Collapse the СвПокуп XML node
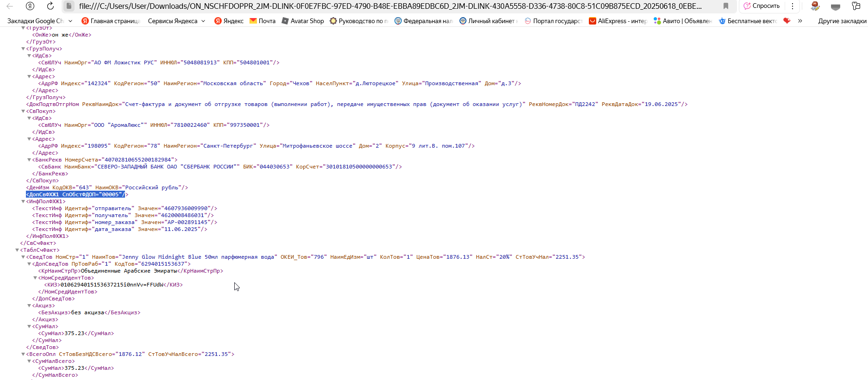This screenshot has width=868, height=380. pos(23,111)
